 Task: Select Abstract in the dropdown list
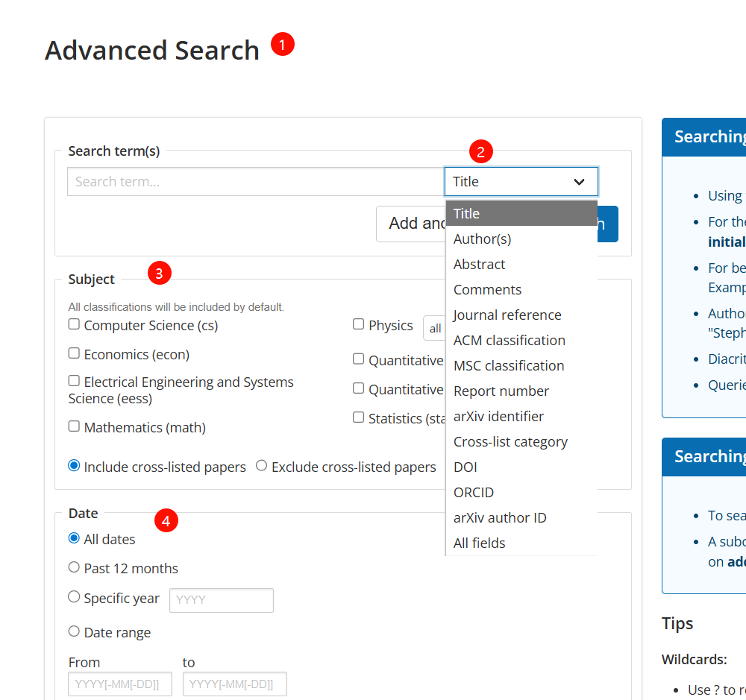(x=480, y=265)
